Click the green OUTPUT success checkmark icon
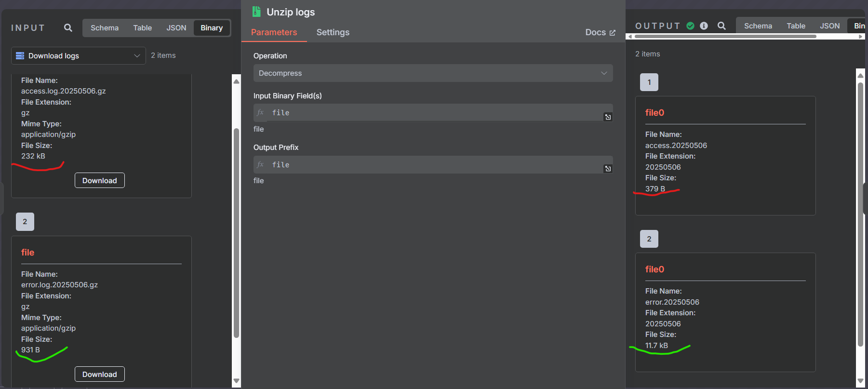Viewport: 868px width, 389px height. [x=691, y=26]
